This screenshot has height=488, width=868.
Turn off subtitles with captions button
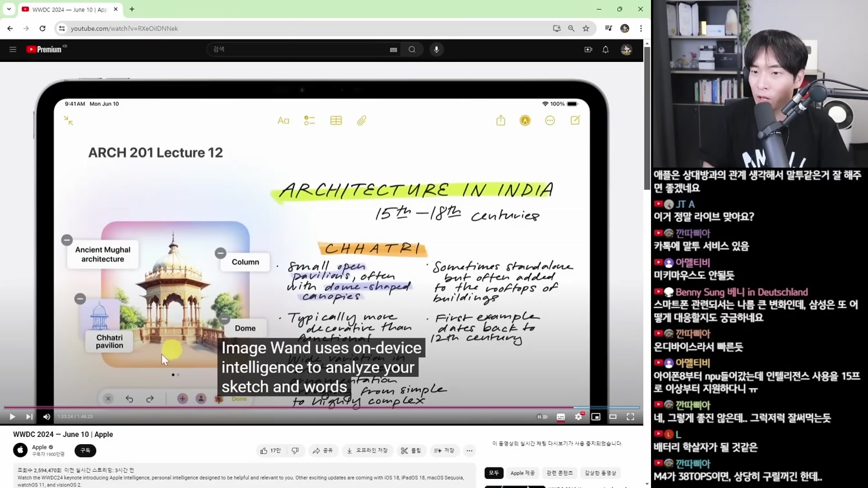(x=561, y=417)
